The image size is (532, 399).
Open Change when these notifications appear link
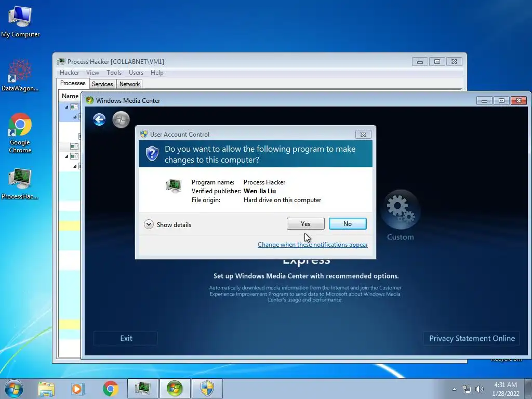click(x=312, y=245)
